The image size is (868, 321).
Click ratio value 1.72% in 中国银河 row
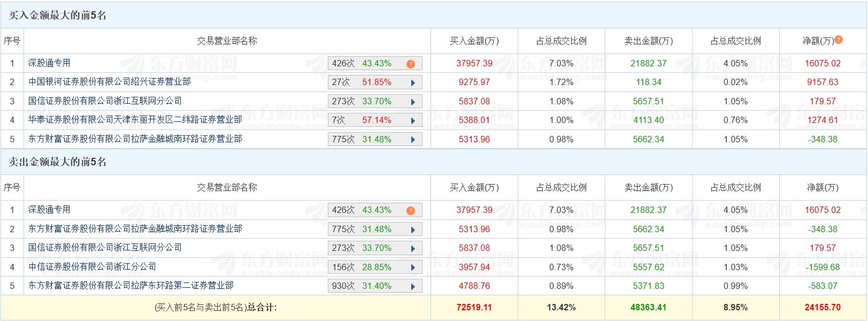562,82
